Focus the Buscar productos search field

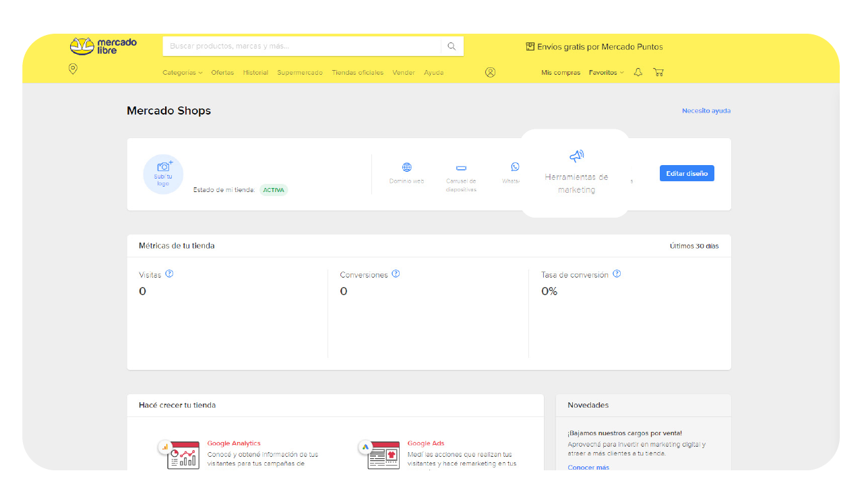[x=302, y=46]
